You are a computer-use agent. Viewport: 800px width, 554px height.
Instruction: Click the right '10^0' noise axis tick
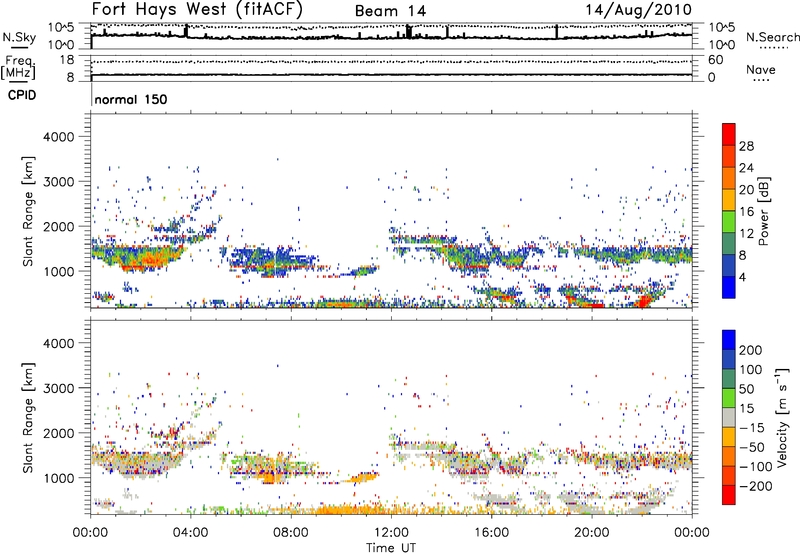(x=721, y=45)
